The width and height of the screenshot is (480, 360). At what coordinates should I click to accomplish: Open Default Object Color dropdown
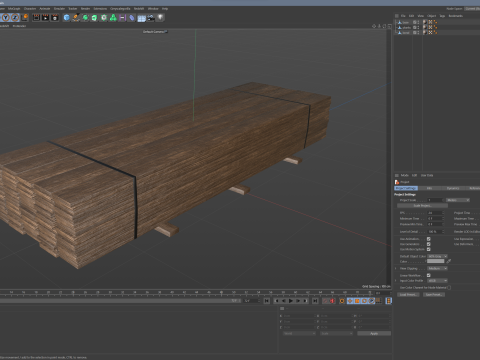tap(437, 256)
